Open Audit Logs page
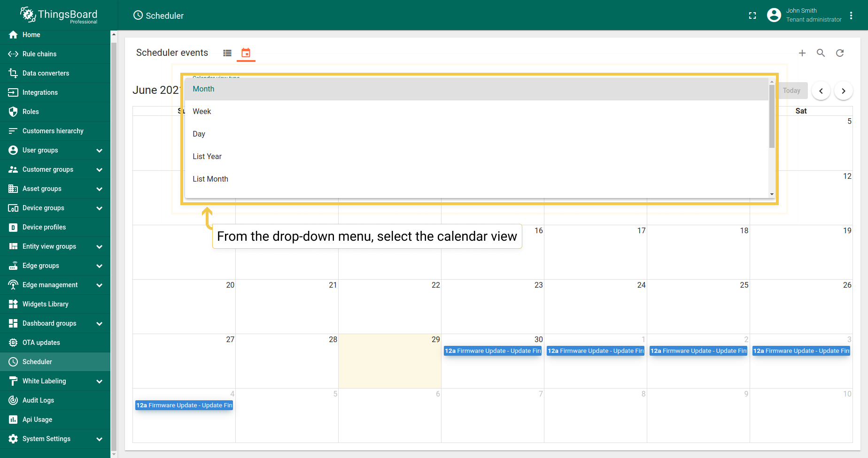Viewport: 868px width, 458px height. 55,400
